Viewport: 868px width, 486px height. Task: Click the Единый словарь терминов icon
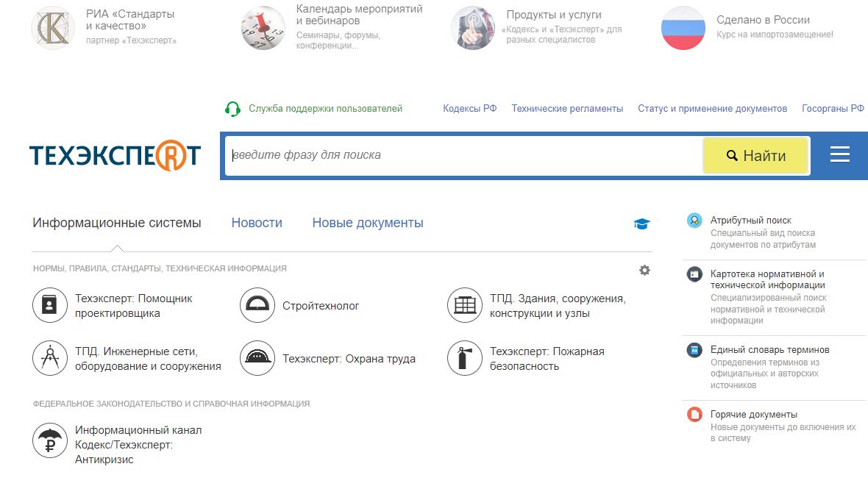pos(694,350)
